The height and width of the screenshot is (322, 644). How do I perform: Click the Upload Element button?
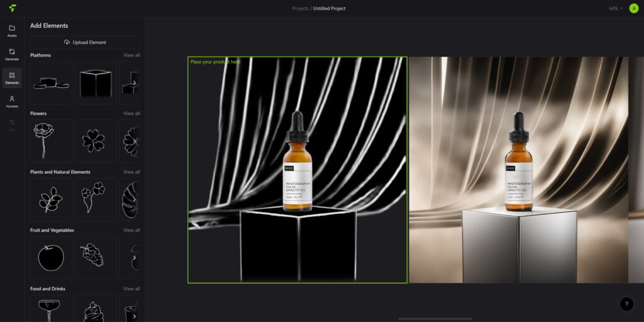coord(85,42)
